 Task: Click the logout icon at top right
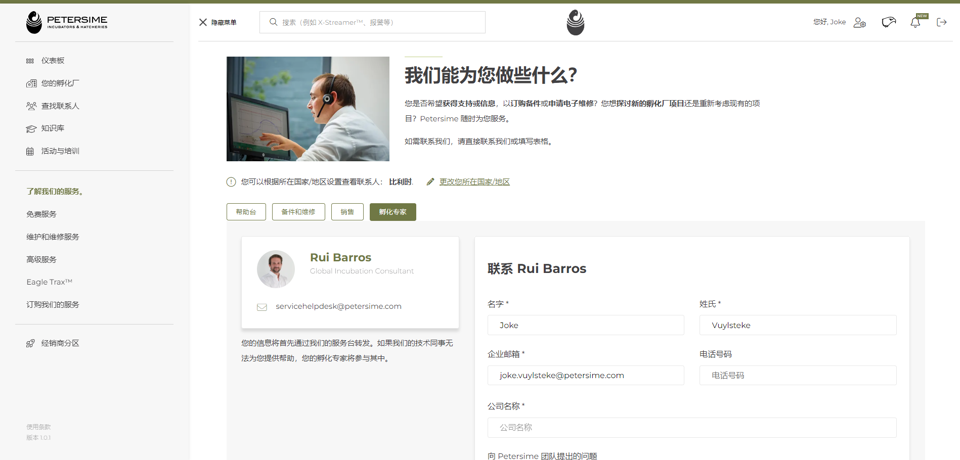tap(941, 22)
